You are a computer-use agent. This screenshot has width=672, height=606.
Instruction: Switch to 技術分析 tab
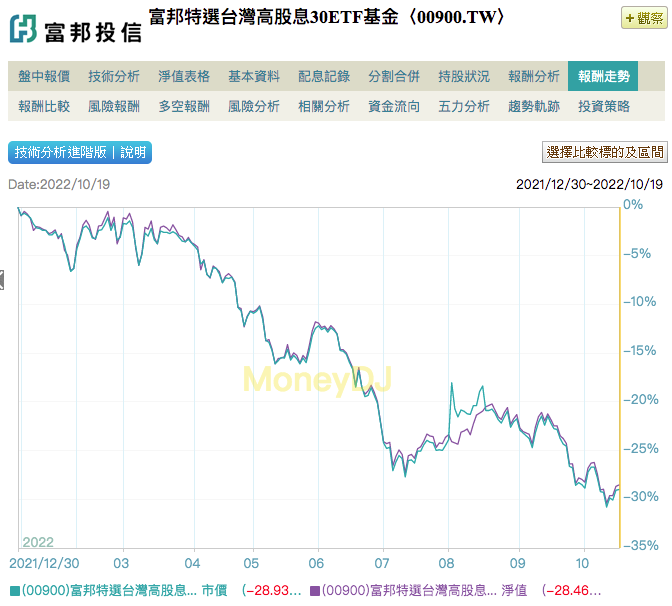point(114,76)
